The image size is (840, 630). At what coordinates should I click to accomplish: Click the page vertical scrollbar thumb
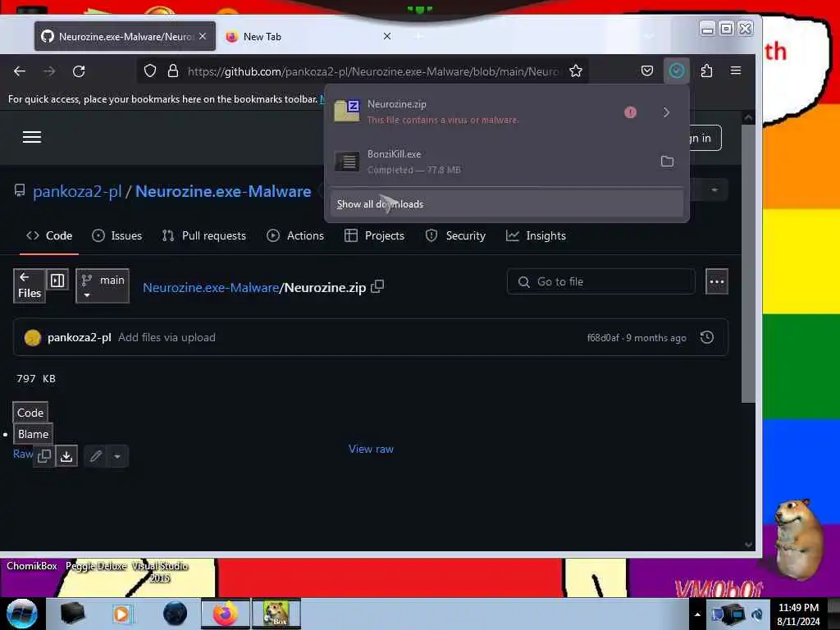click(x=748, y=262)
